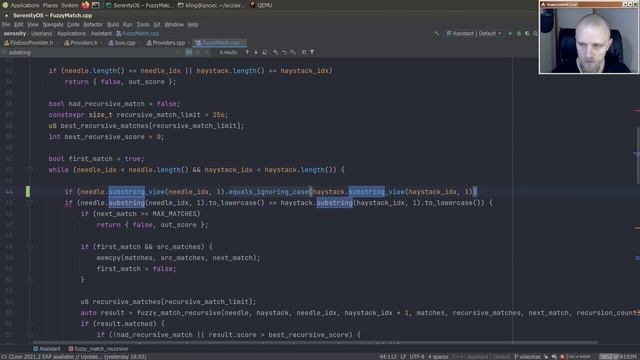Click Userland in the navigation bar
This screenshot has height=360, width=640.
tap(42, 33)
